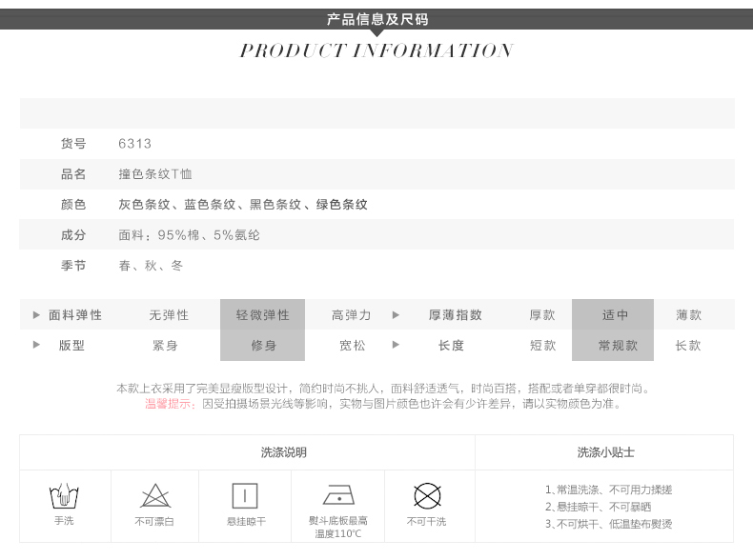Click the 洗涤说明 table header
Screen dimensions: 753x560
[x=284, y=452]
